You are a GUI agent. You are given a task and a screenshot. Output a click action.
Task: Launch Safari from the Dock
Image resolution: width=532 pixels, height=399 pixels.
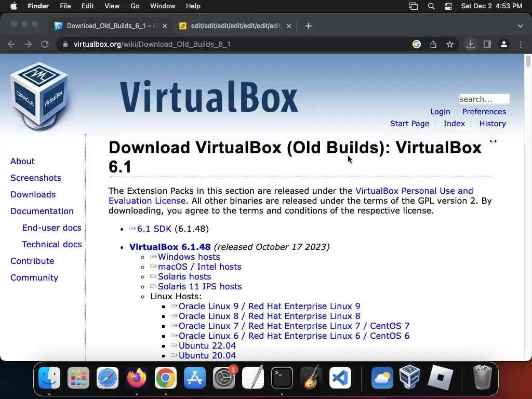tap(108, 378)
